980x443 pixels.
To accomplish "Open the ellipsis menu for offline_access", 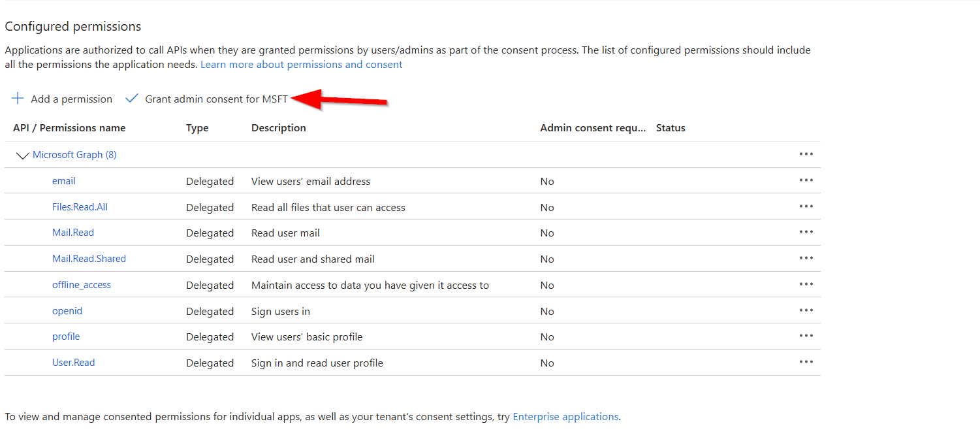I will click(x=806, y=284).
